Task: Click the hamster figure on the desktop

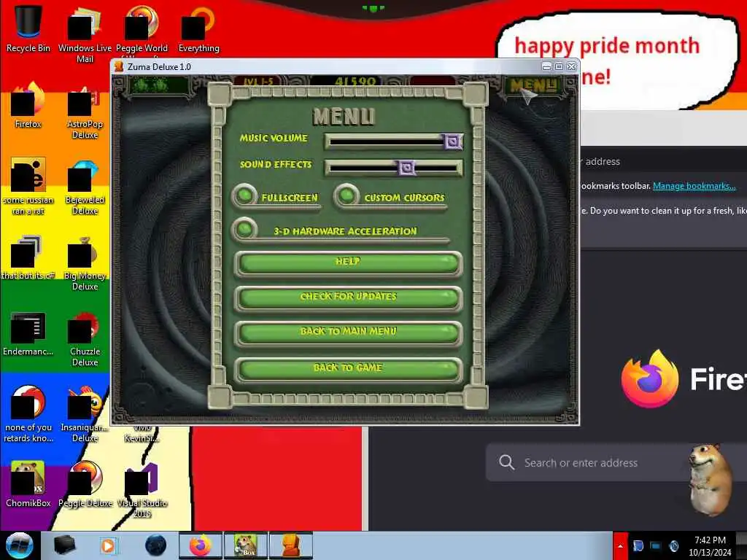Action: pyautogui.click(x=711, y=478)
